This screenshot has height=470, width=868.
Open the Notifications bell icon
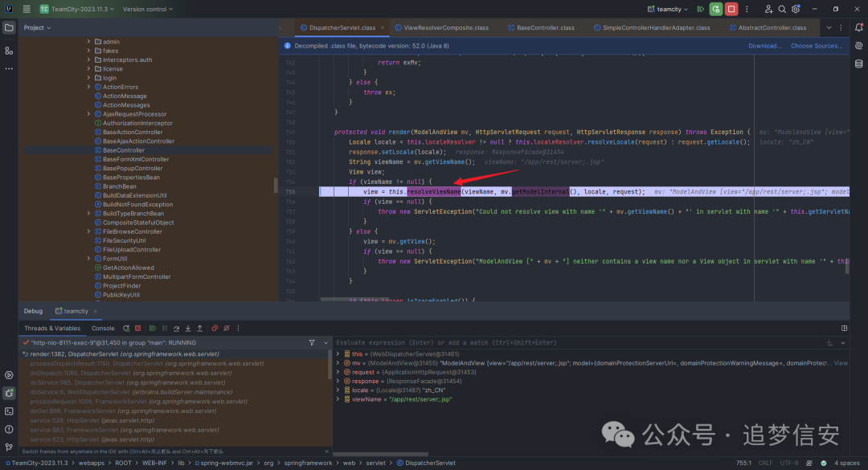click(858, 27)
